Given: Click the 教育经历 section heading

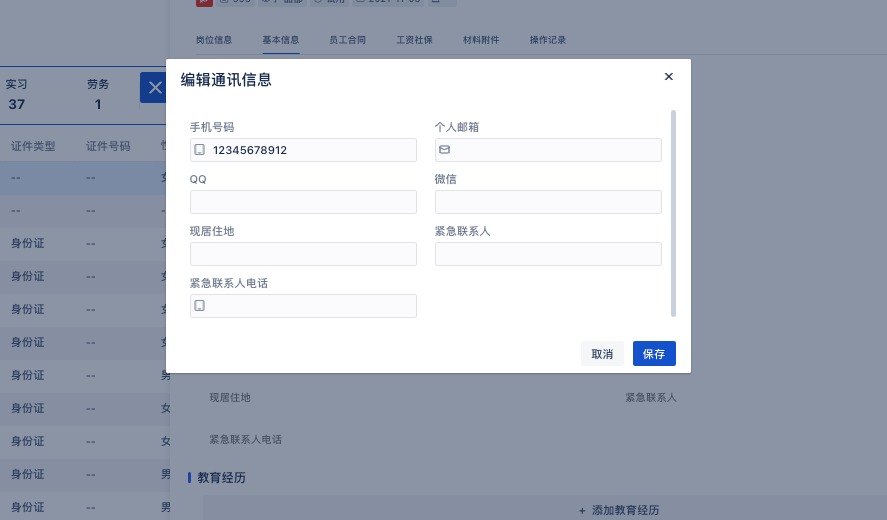Looking at the screenshot, I should [x=221, y=478].
